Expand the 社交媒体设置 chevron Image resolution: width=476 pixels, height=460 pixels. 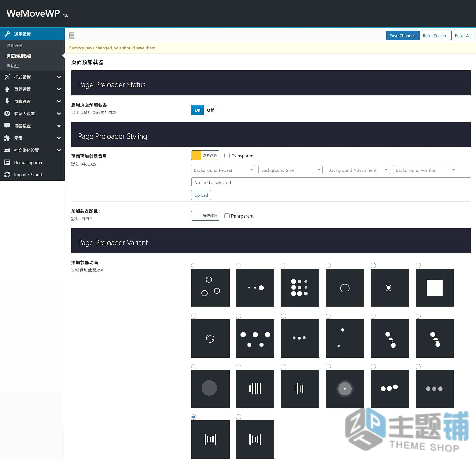click(59, 150)
